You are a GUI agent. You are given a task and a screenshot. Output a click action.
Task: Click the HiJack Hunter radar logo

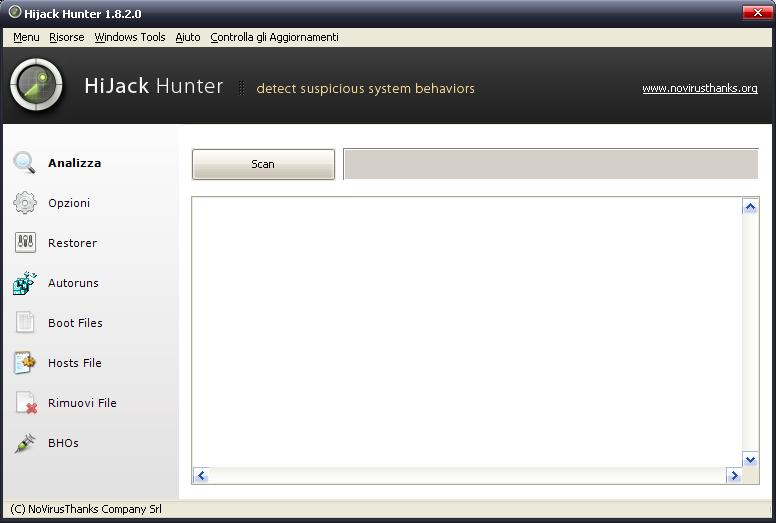point(36,86)
